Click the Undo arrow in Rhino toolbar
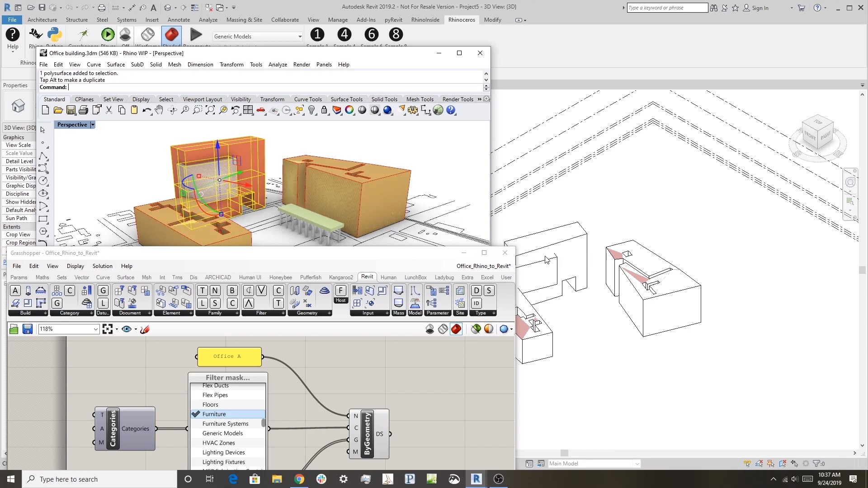Image resolution: width=868 pixels, height=488 pixels. 146,110
